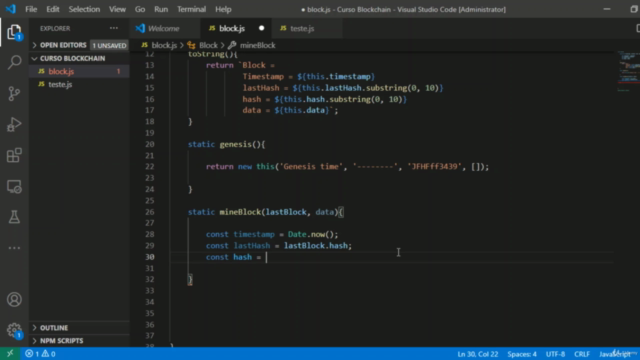Open the Testing flask icon

[x=14, y=217]
